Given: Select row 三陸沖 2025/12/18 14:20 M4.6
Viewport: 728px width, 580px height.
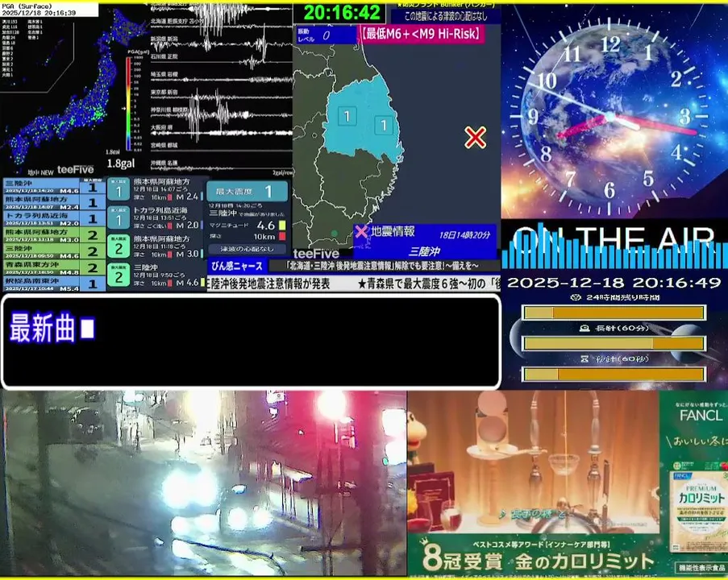Looking at the screenshot, I should tap(54, 187).
